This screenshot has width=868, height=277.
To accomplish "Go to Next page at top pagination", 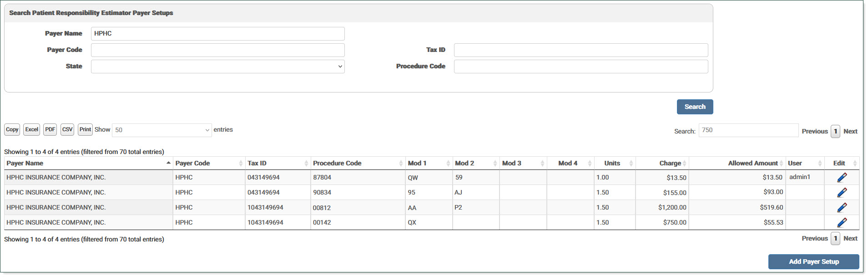I will (850, 131).
